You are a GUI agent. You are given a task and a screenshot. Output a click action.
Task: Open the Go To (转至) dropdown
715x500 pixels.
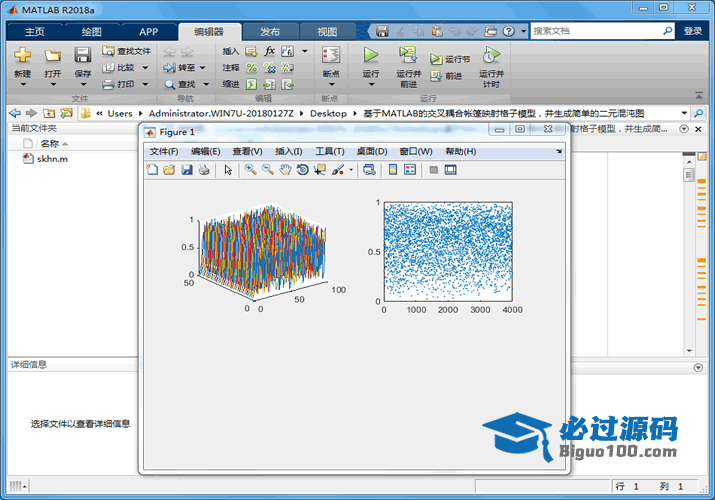pyautogui.click(x=202, y=67)
